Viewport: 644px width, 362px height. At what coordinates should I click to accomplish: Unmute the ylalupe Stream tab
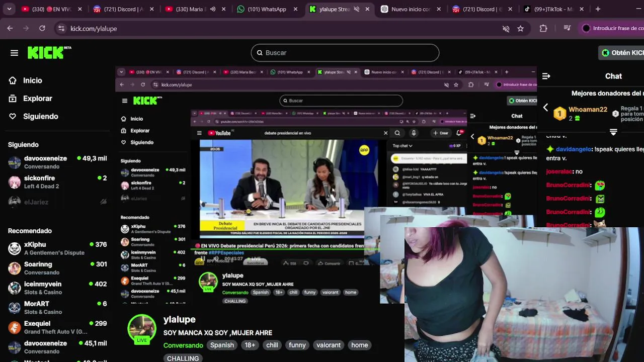[x=356, y=9]
